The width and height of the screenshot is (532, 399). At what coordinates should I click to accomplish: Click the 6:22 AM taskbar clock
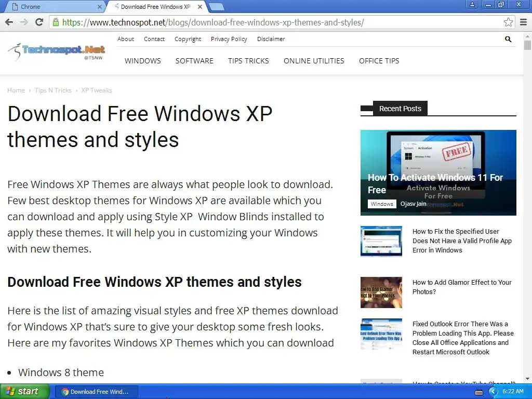pos(513,391)
